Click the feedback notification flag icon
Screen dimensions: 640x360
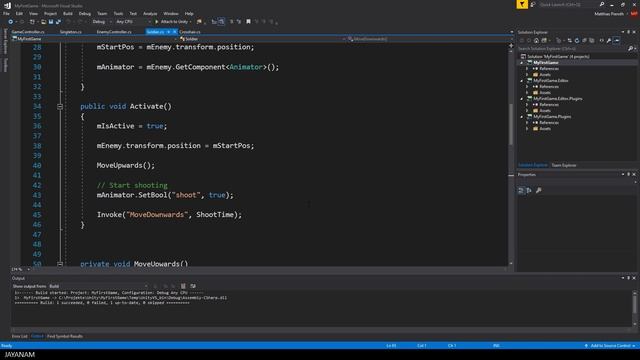pyautogui.click(x=522, y=4)
